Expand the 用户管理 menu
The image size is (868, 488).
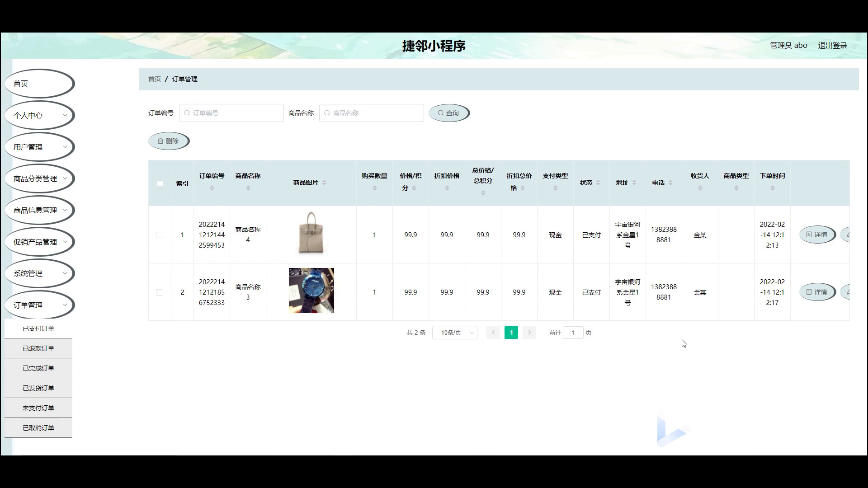[39, 147]
